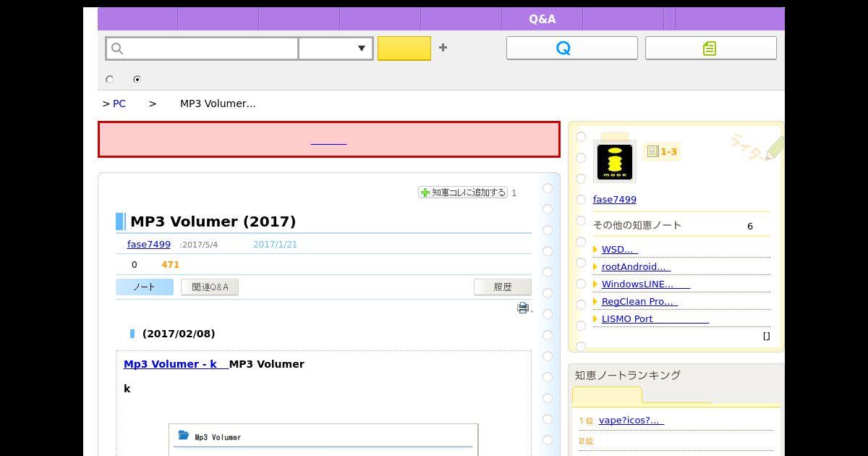The width and height of the screenshot is (868, 456).
Task: Open the RegClean Pro... note link
Action: pos(639,301)
